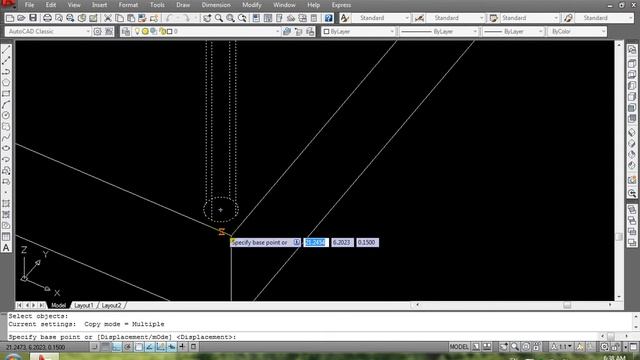The image size is (640, 360).
Task: Select the Arc tool in Draw toolbar
Action: point(6,105)
